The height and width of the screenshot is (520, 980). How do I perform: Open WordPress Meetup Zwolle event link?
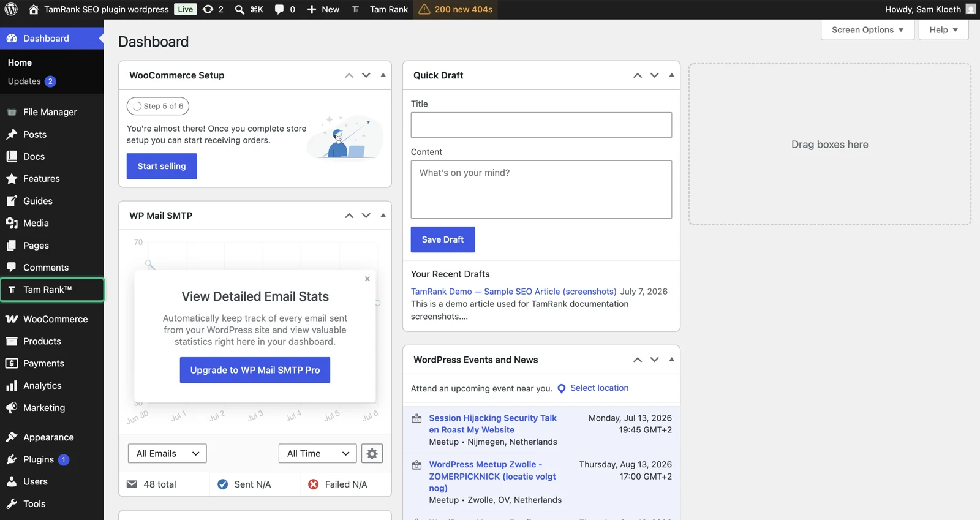coord(492,476)
